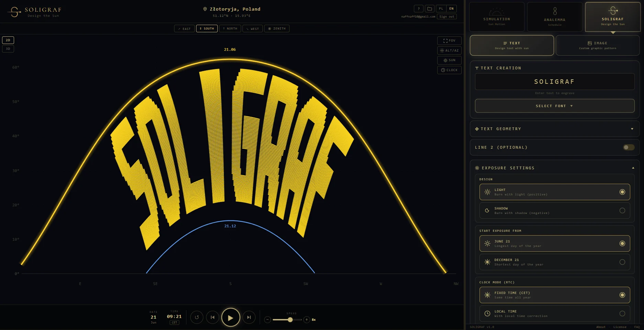Click the 21.12 winter solstice label
Screen dimensions: 644x330
click(x=230, y=226)
